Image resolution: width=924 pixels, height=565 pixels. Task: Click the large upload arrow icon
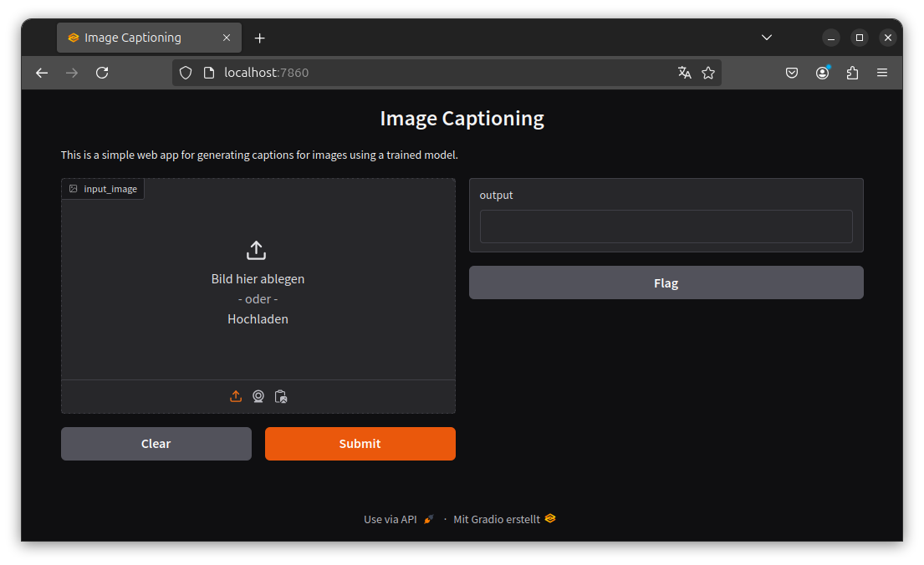point(256,250)
